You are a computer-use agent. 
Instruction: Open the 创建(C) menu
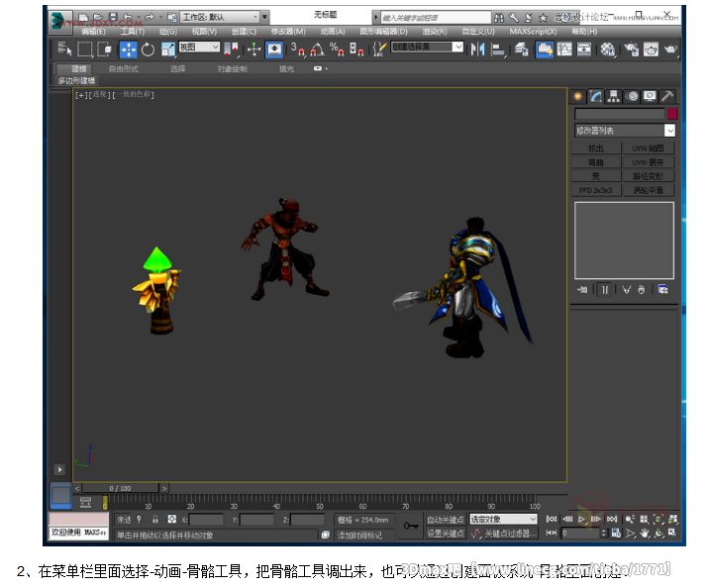pos(244,32)
